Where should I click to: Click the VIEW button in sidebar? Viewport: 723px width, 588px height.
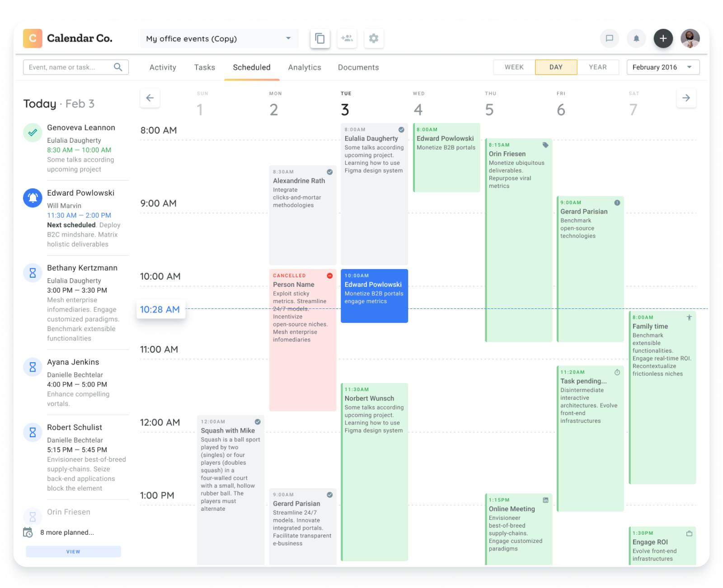pyautogui.click(x=73, y=551)
